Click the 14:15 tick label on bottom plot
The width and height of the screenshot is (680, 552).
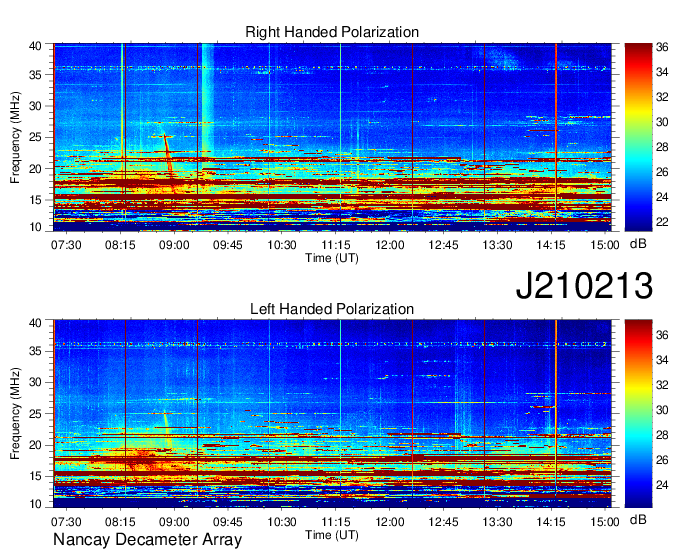[551, 522]
